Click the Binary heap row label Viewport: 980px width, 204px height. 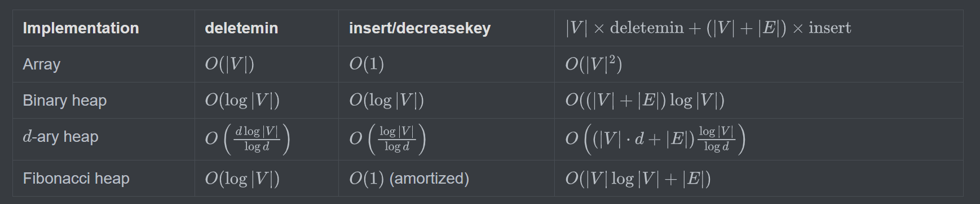[65, 101]
